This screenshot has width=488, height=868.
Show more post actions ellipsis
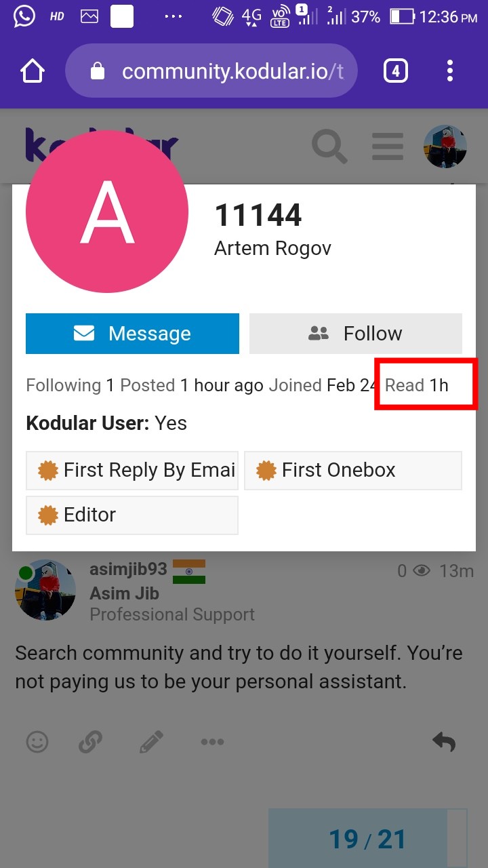[212, 742]
